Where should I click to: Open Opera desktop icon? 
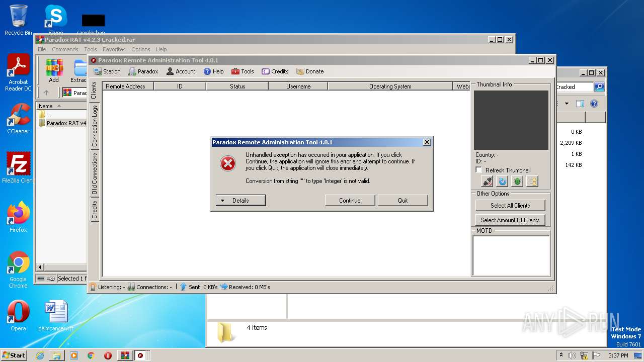(18, 315)
